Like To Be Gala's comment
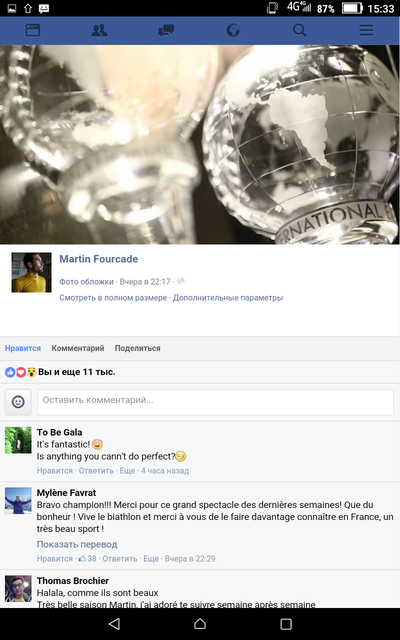 [x=55, y=471]
